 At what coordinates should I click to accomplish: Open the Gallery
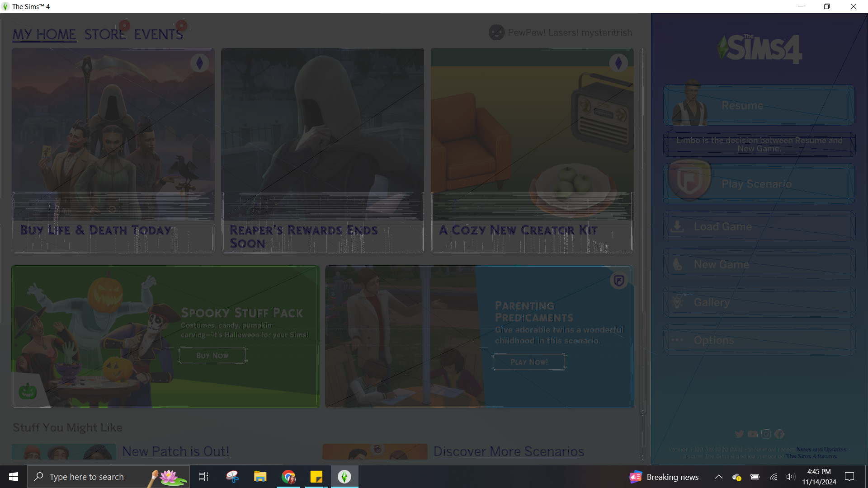click(759, 302)
